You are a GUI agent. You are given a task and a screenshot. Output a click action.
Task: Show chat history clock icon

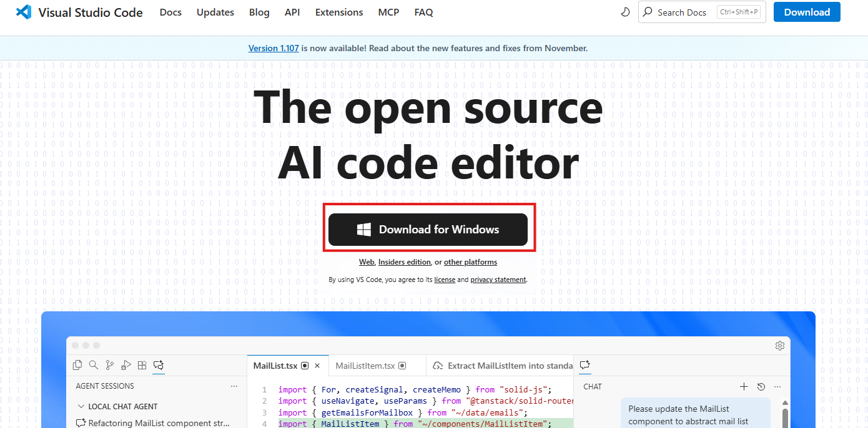[761, 387]
